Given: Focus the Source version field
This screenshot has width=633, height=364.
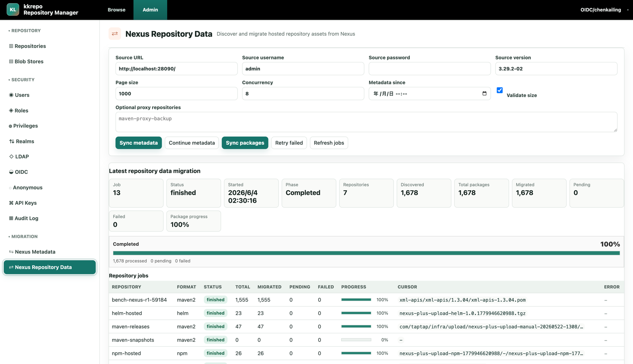Looking at the screenshot, I should pyautogui.click(x=556, y=69).
